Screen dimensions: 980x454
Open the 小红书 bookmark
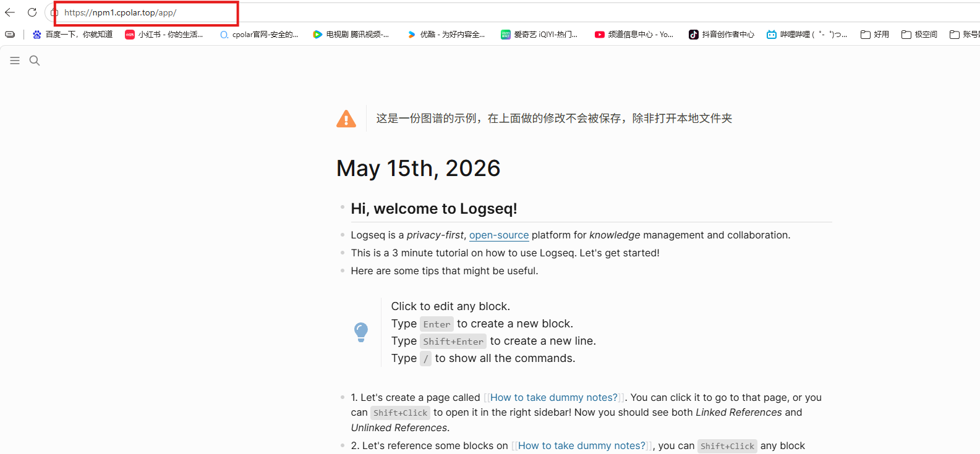point(164,35)
